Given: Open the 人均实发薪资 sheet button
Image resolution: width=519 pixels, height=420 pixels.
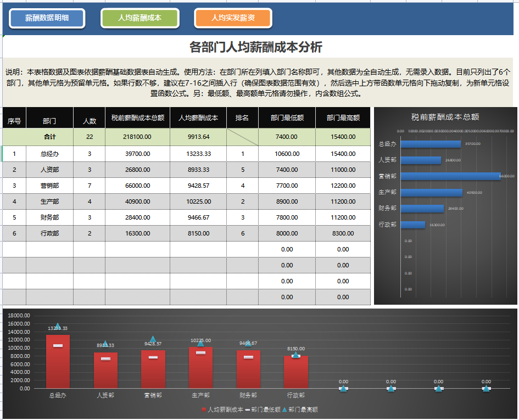Looking at the screenshot, I should tap(233, 18).
